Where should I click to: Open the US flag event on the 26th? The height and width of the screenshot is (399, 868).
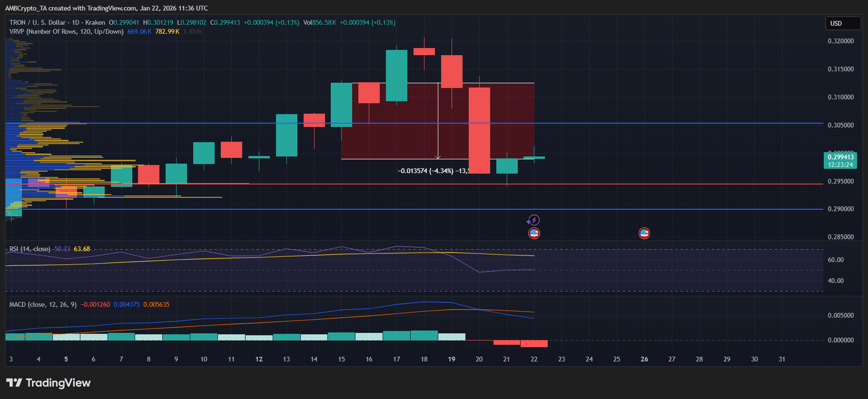coord(644,234)
